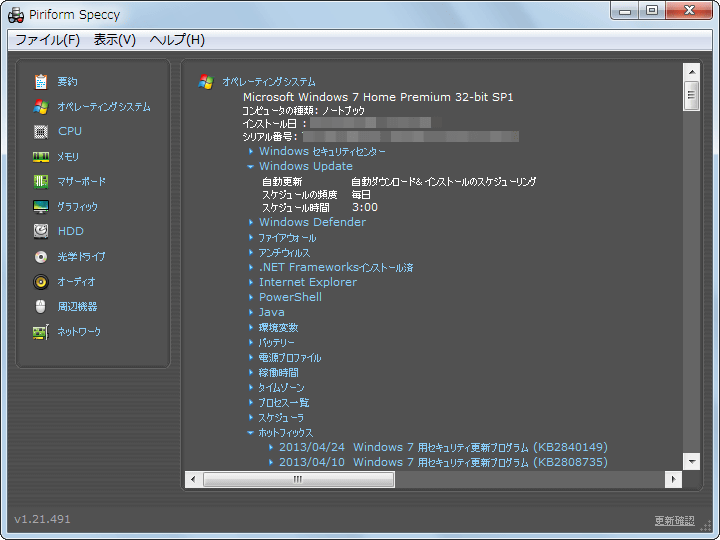Open the HDD drive icon

[41, 231]
